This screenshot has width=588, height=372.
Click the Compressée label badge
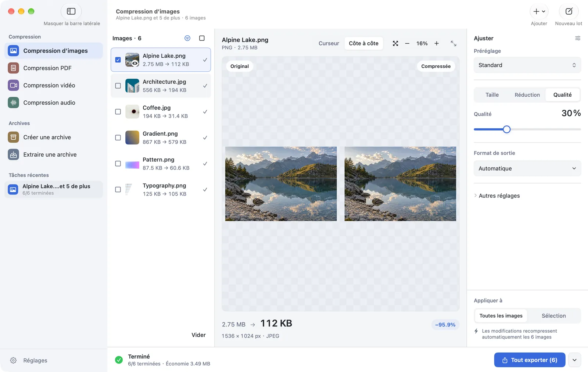point(436,66)
